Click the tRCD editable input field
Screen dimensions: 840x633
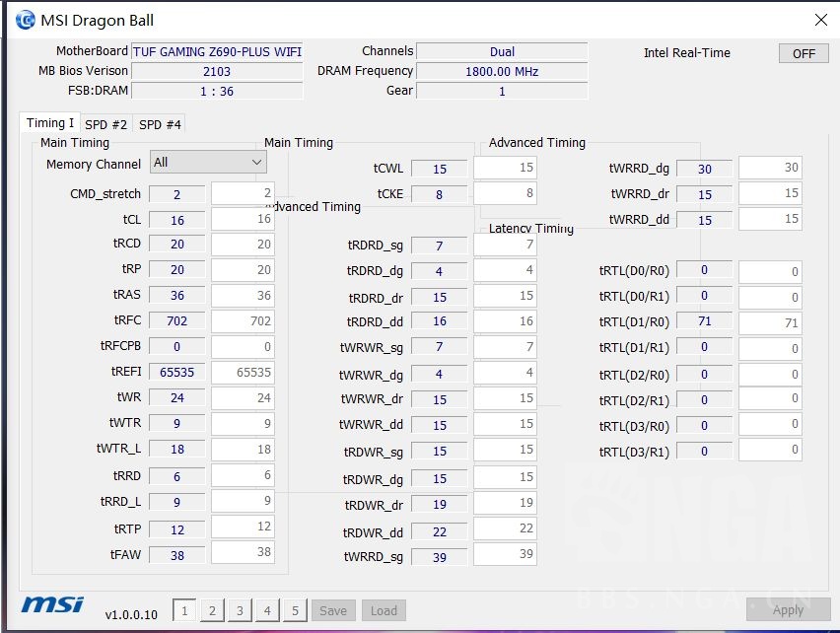243,245
